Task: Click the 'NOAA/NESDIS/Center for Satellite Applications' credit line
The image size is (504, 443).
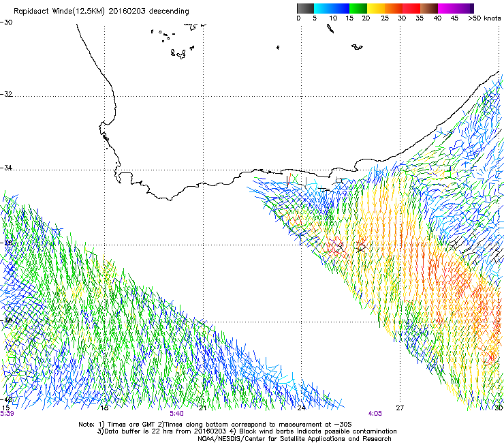Action: click(x=294, y=439)
